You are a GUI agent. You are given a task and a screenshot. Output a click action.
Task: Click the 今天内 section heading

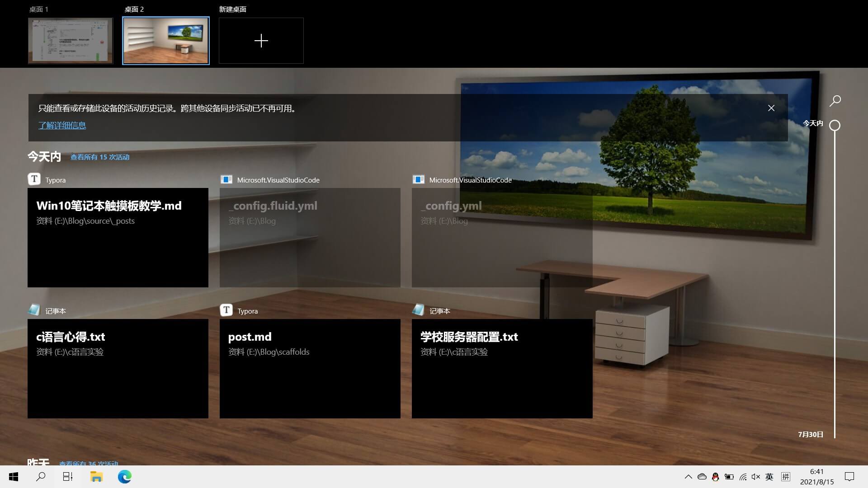click(44, 157)
